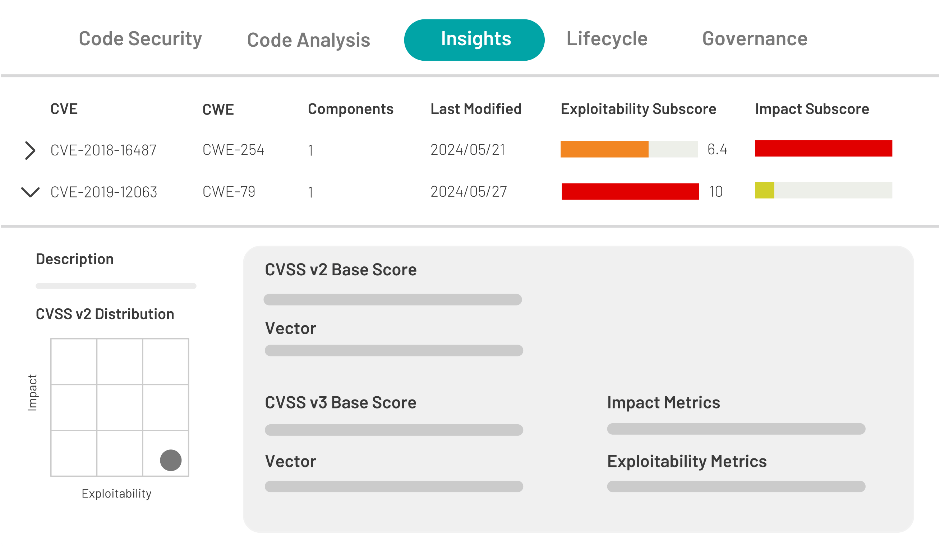Select the Code Analysis tab

click(308, 39)
